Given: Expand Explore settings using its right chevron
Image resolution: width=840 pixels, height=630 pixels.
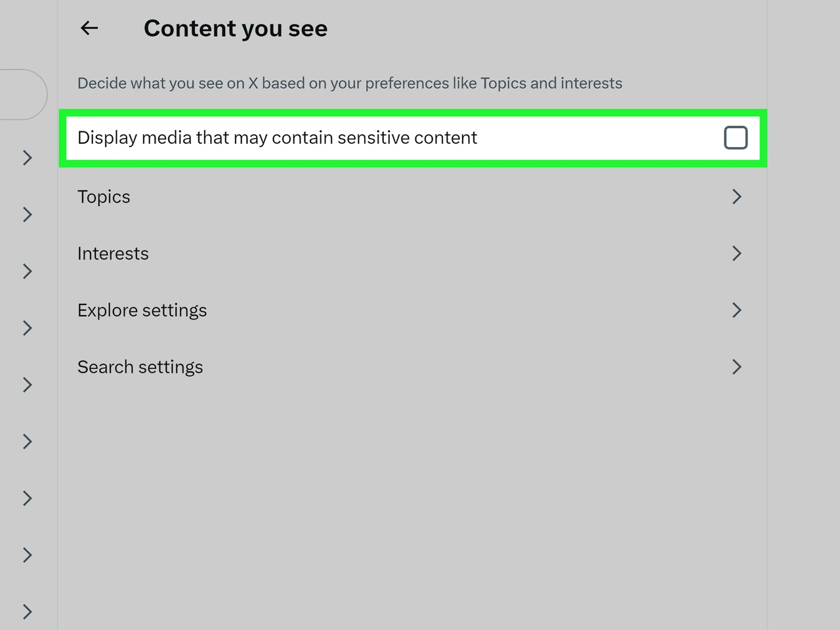Looking at the screenshot, I should coord(737,310).
